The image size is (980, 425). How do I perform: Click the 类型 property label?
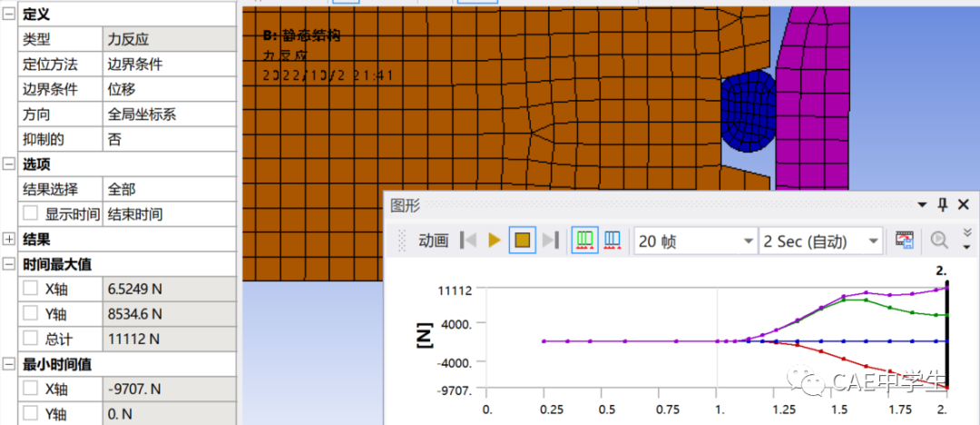37,39
